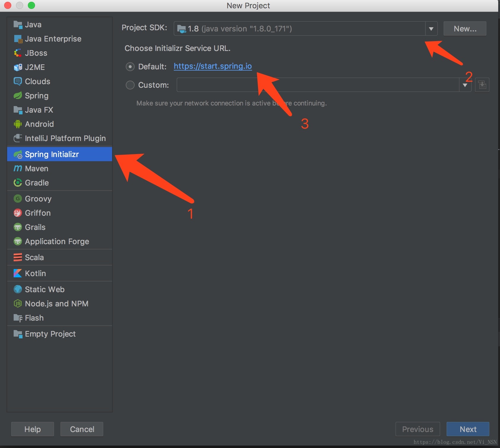
Task: Select the Custom service URL radio button
Action: point(130,85)
